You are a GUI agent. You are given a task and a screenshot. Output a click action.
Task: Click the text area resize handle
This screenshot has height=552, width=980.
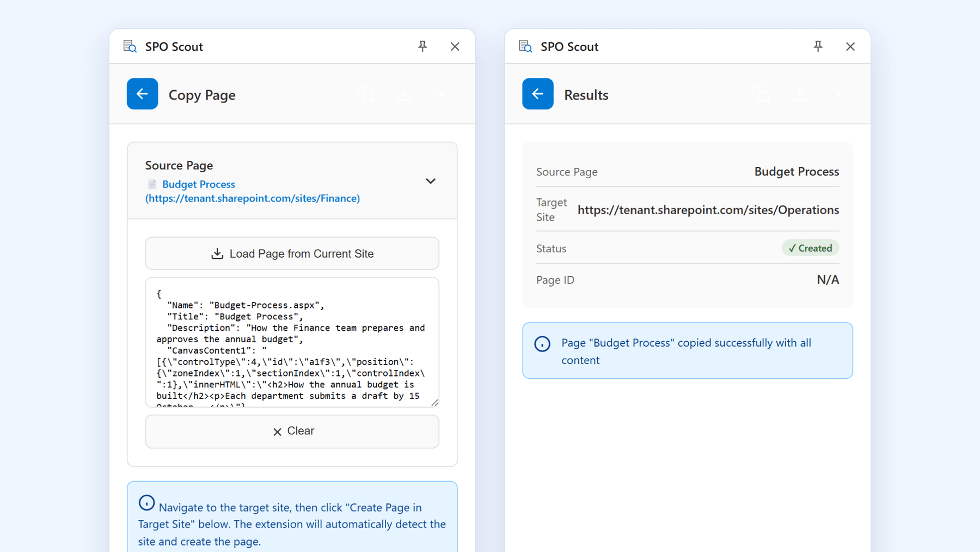pos(434,403)
